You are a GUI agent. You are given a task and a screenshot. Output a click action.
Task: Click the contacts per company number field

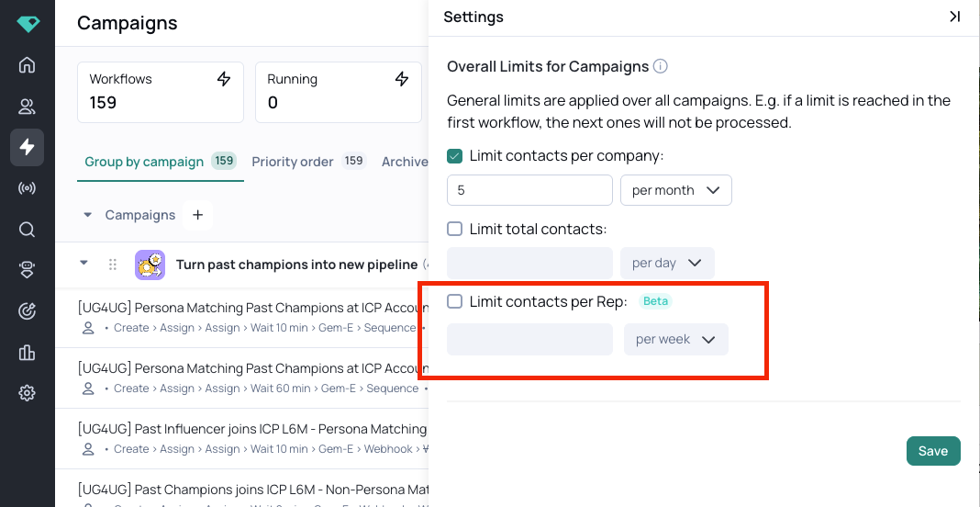[529, 190]
